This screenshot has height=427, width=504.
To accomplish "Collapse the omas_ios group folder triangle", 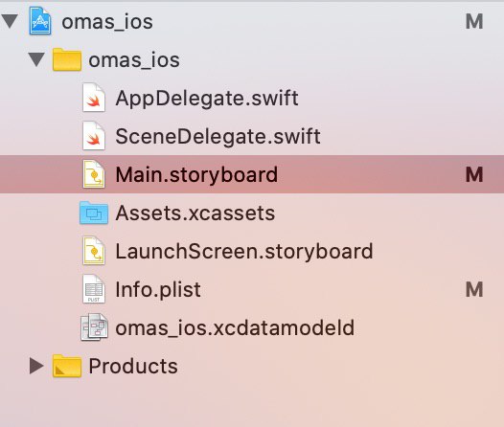I will pos(36,59).
